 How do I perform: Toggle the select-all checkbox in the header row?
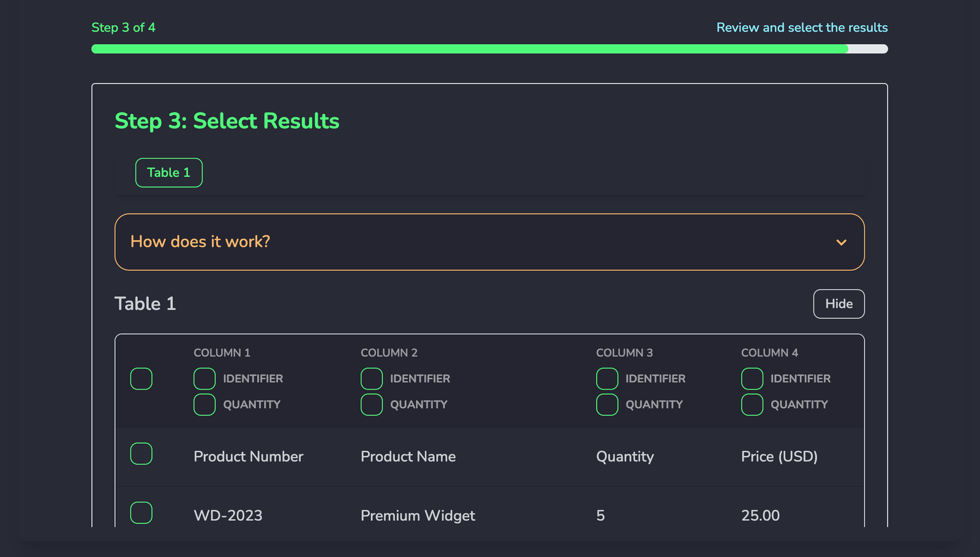pyautogui.click(x=141, y=379)
